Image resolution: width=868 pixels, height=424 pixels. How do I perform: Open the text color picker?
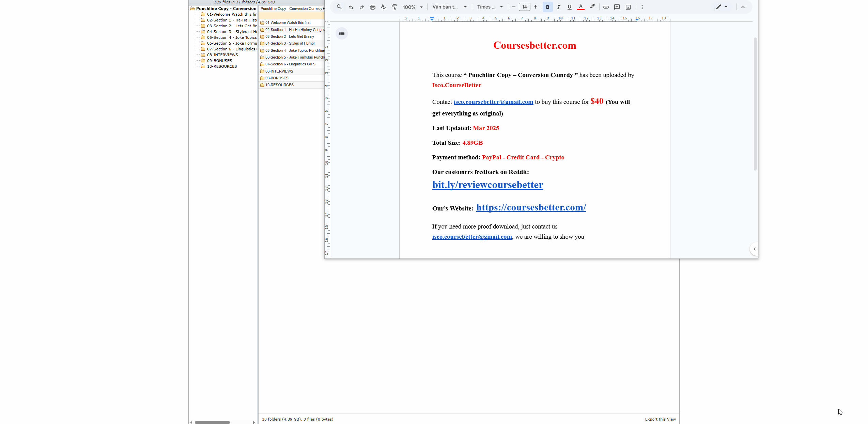580,7
